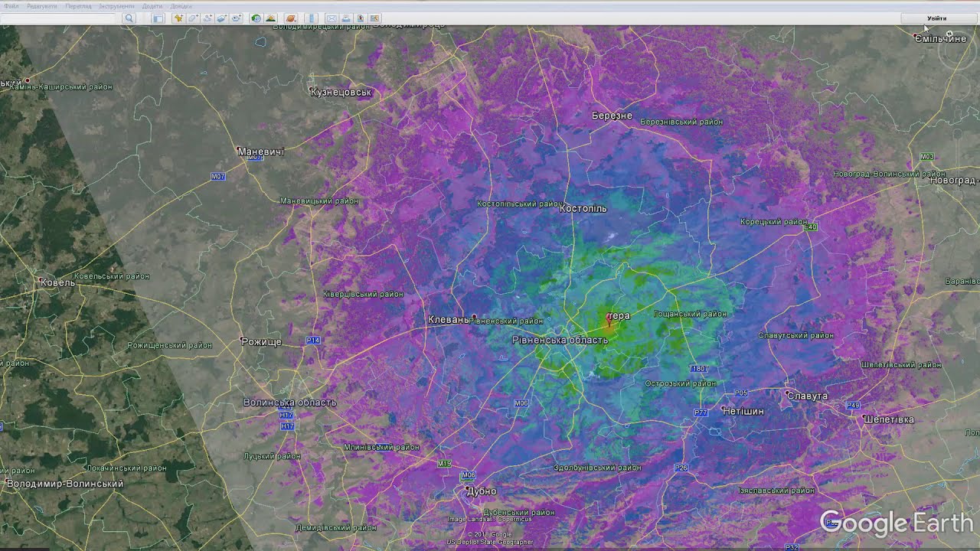Click the Рожище town label

262,341
